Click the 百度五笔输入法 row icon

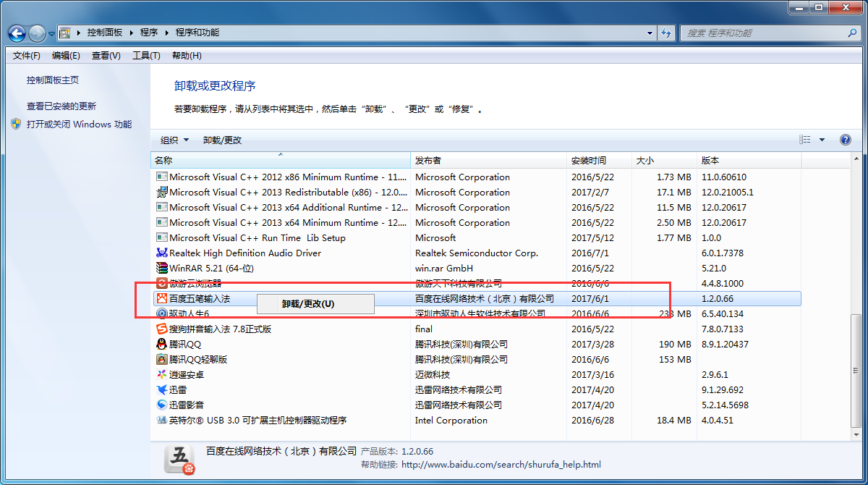tap(162, 299)
